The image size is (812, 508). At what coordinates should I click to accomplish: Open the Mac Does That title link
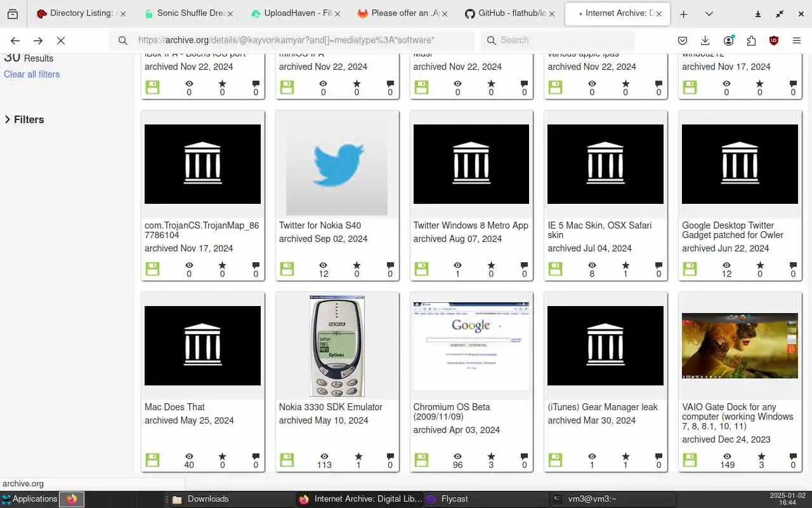click(174, 407)
